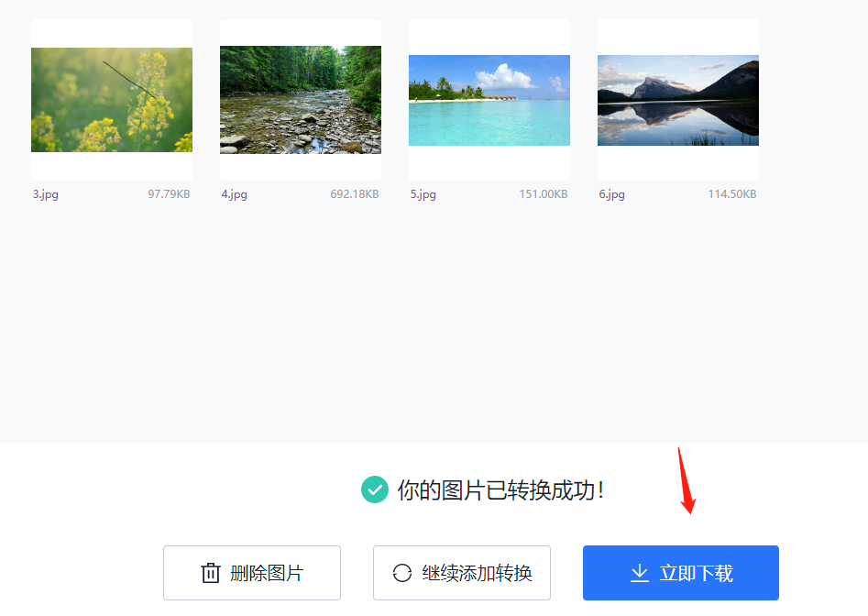868x616 pixels.
Task: Select the file name 6.jpg
Action: [611, 194]
